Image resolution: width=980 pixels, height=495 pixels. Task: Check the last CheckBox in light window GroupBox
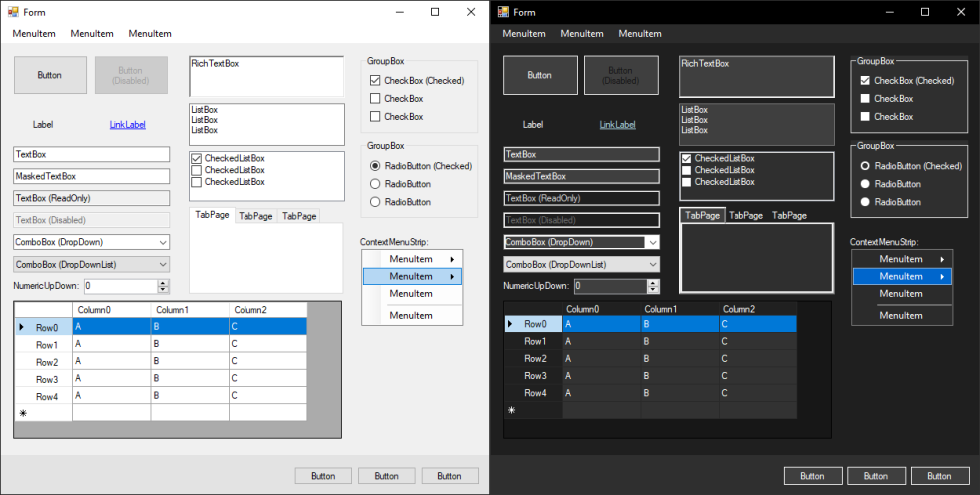[375, 116]
